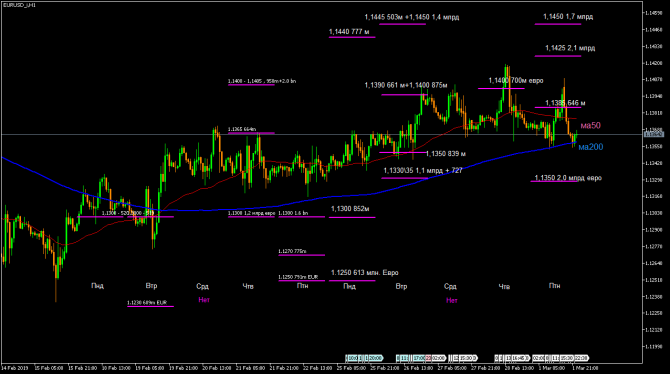Click the "27 Feb 05:00" time axis label
Screen dimensions: 670x374
tap(452, 368)
